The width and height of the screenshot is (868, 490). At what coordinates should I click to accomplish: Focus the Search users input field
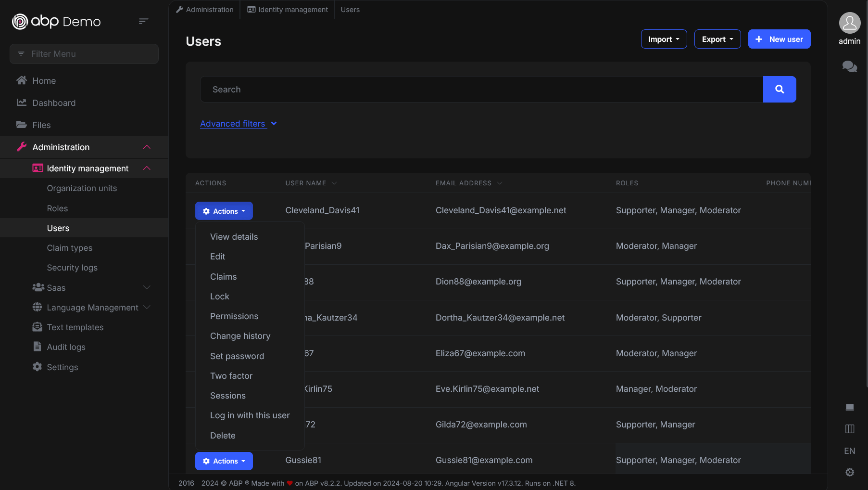coord(481,89)
